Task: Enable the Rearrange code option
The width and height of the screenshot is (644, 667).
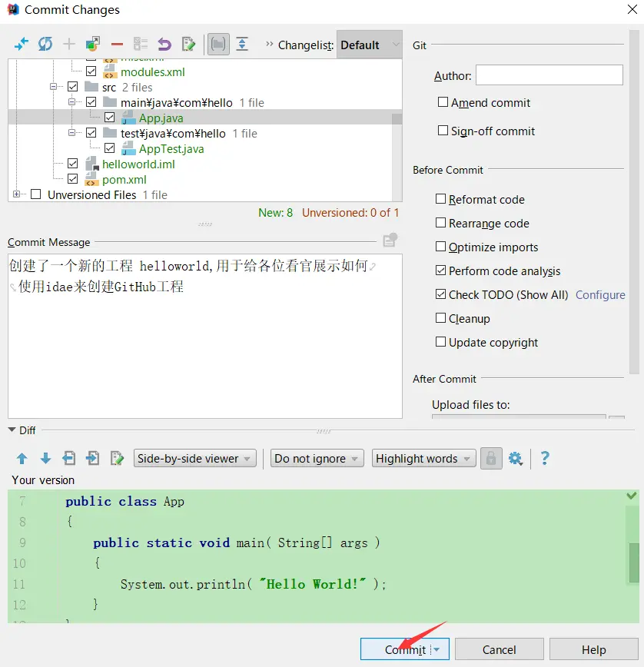Action: point(440,223)
